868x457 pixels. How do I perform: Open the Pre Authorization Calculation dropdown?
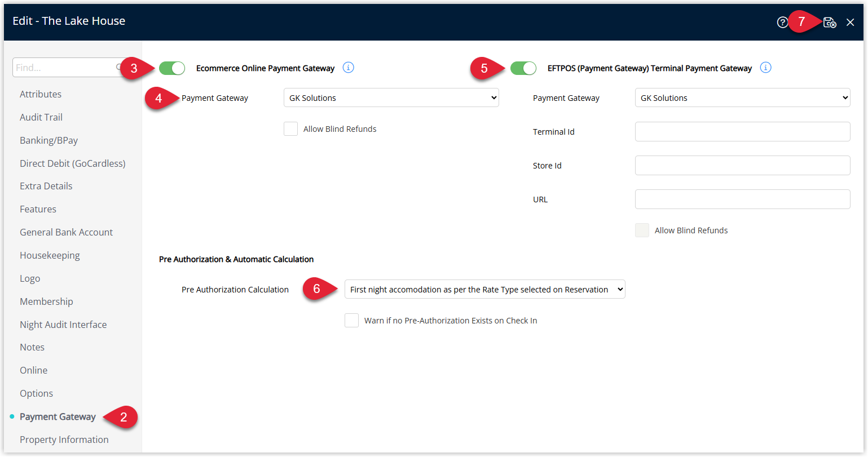pyautogui.click(x=485, y=289)
